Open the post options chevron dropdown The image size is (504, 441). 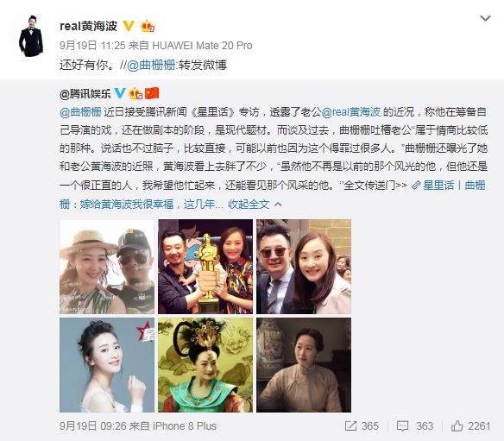tap(485, 18)
